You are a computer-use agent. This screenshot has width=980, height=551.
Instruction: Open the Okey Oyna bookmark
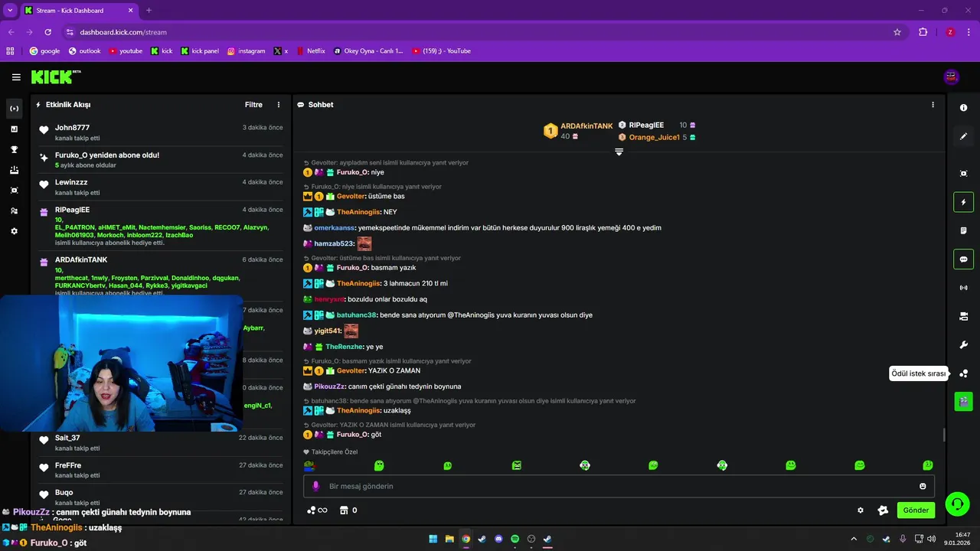click(368, 51)
